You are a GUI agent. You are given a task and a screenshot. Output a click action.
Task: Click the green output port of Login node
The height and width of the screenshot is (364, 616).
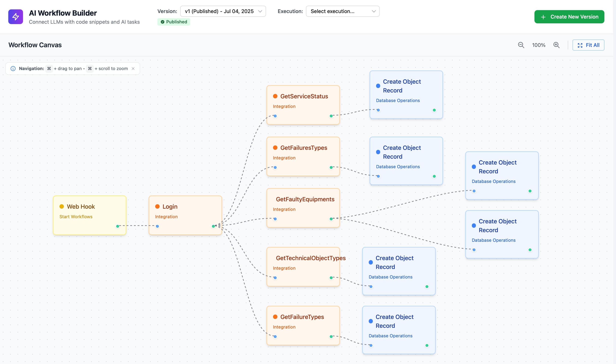click(213, 226)
